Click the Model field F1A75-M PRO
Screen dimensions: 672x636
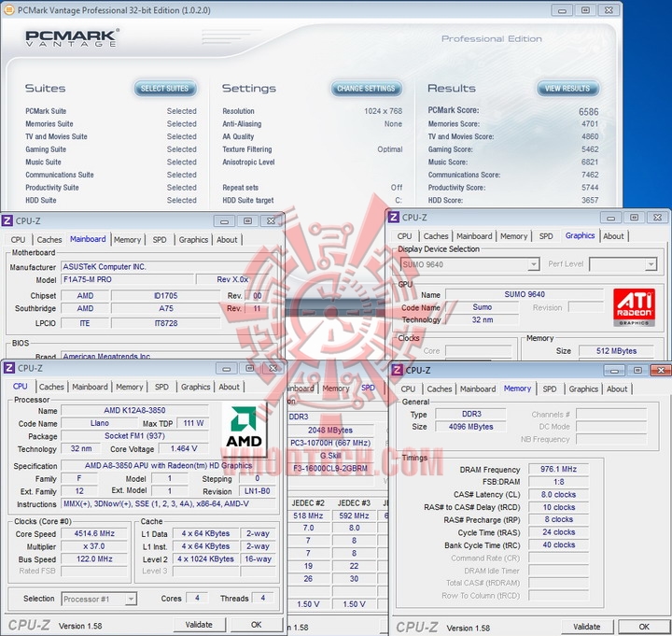(127, 279)
